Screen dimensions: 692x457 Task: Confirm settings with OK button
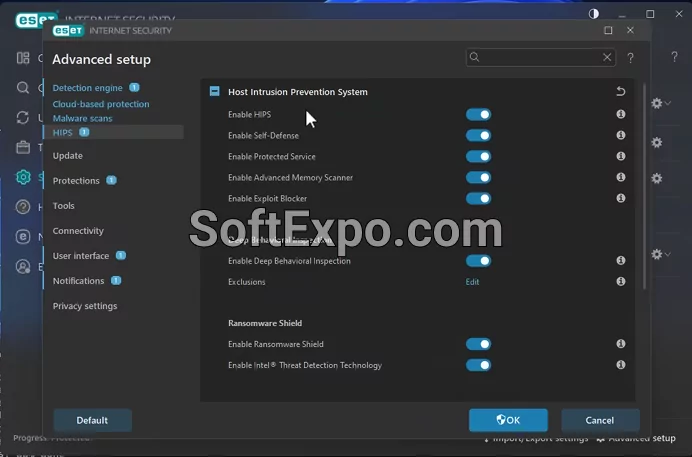(x=508, y=420)
